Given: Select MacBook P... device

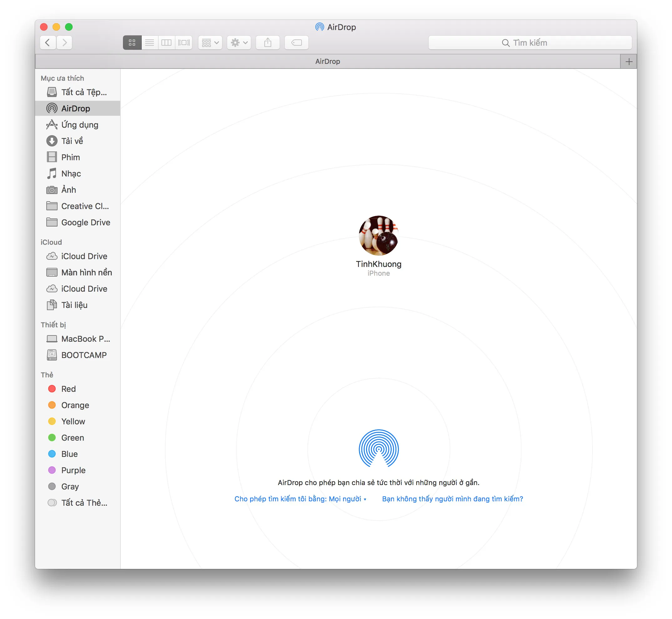Looking at the screenshot, I should [77, 339].
